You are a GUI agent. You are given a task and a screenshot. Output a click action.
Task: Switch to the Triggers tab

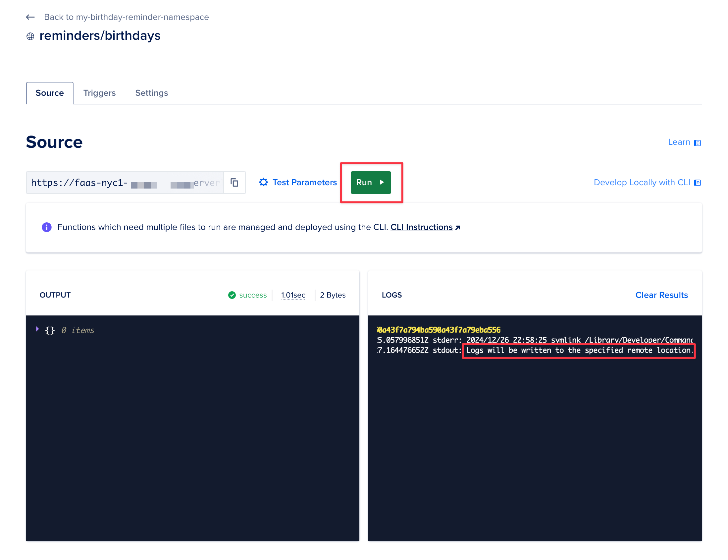pos(99,93)
